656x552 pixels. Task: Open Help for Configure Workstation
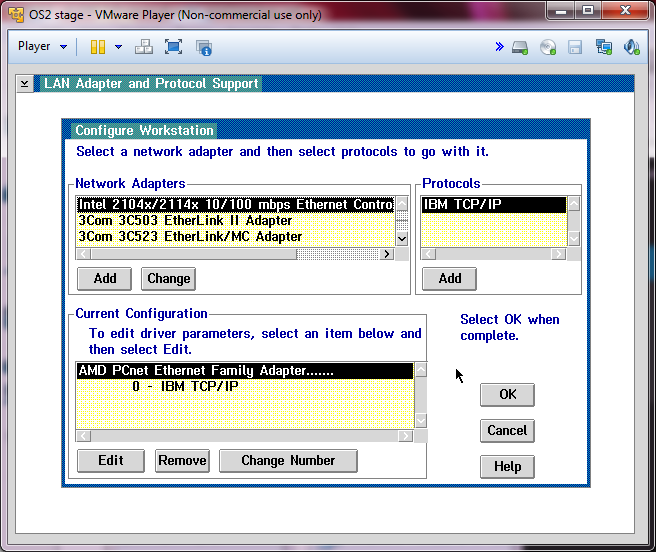[x=507, y=467]
